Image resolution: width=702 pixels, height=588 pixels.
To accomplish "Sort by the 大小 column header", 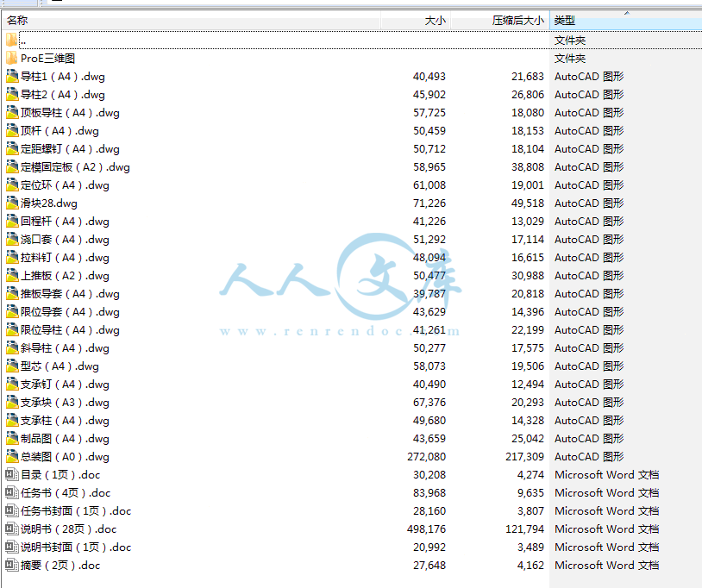I will point(416,20).
